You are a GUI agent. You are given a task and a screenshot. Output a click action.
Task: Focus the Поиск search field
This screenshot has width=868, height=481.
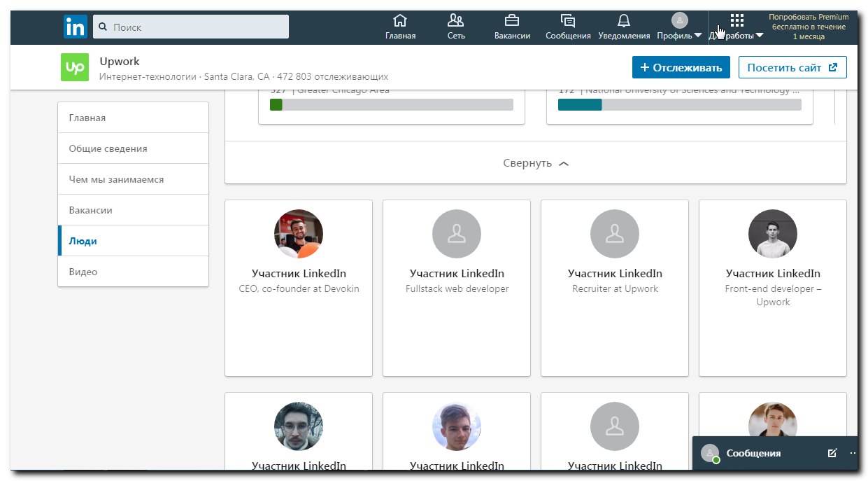(x=190, y=27)
